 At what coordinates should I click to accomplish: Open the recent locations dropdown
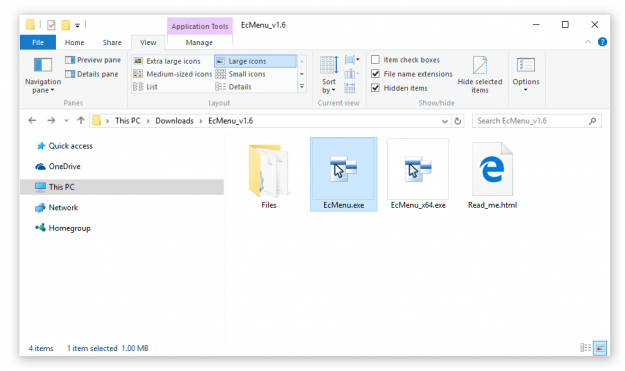point(66,121)
